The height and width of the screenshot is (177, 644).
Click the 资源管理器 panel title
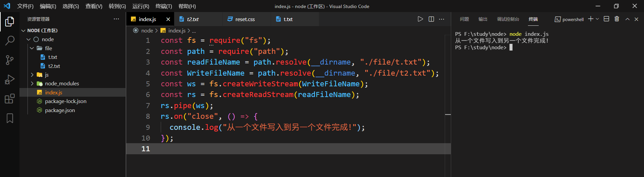pyautogui.click(x=38, y=19)
